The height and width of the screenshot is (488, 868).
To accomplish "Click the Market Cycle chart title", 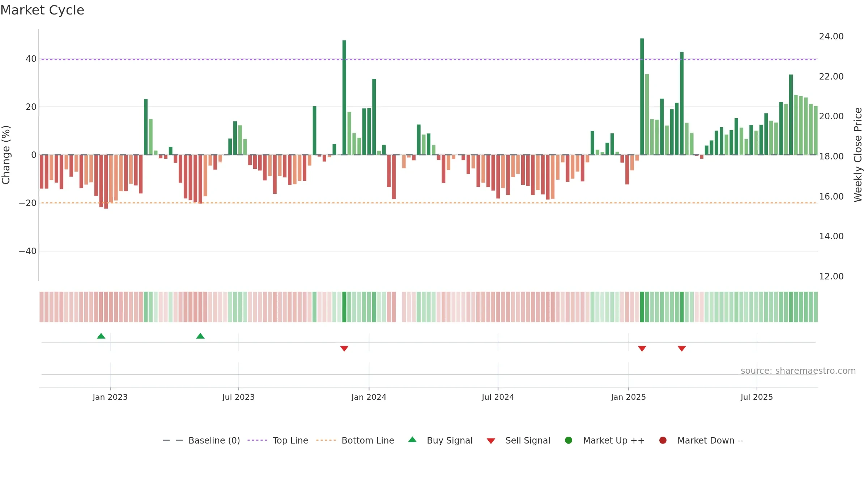I will (x=42, y=10).
